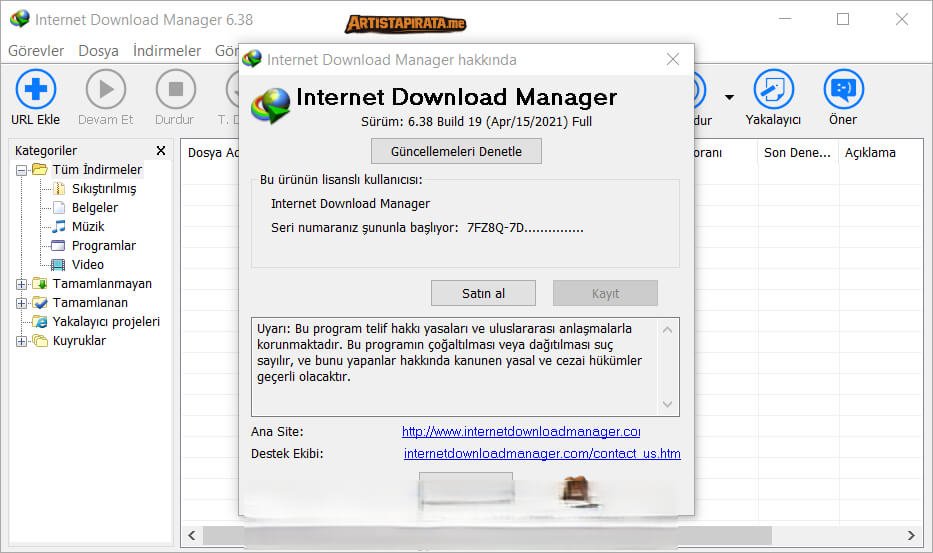933x553 pixels.
Task: Click the Satın al button
Action: click(483, 293)
